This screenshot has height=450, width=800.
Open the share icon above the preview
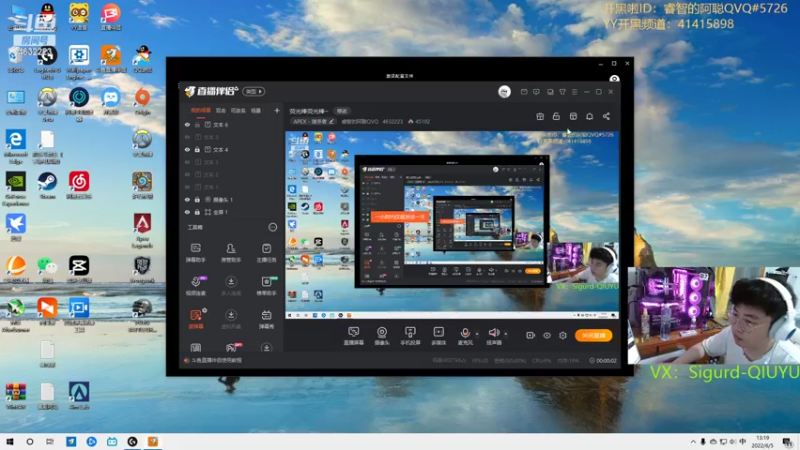click(x=606, y=116)
